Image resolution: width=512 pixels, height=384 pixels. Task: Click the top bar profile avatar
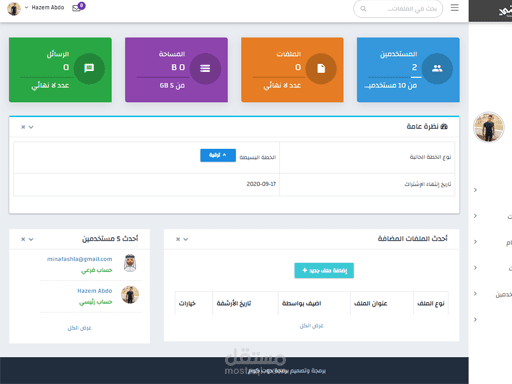pyautogui.click(x=14, y=8)
